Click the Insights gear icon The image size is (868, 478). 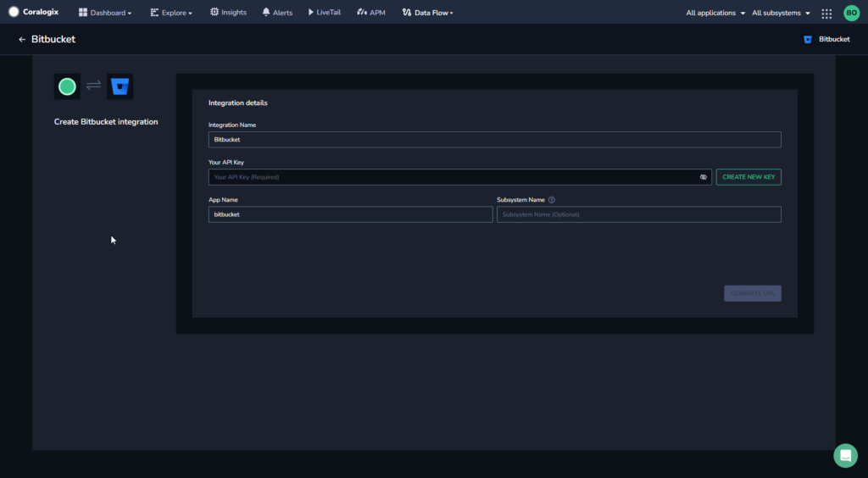(214, 12)
